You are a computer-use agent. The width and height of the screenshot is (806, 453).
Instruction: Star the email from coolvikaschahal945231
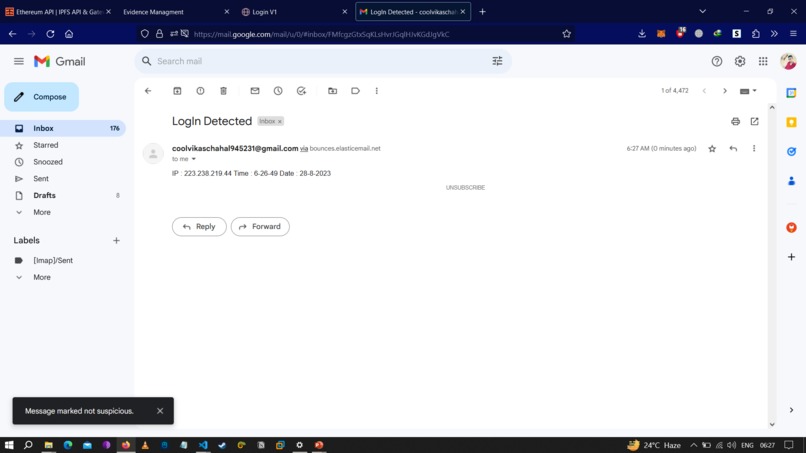click(x=712, y=149)
